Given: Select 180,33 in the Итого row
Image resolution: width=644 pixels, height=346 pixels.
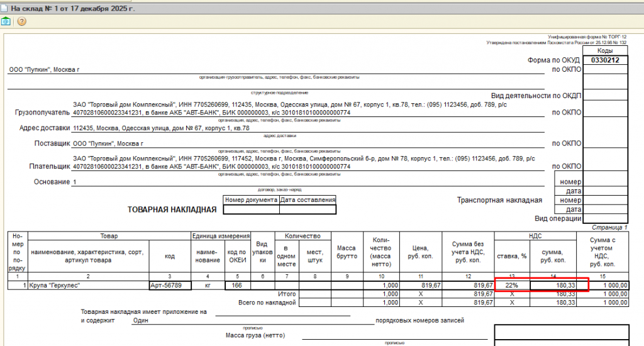Looking at the screenshot, I should (x=553, y=294).
